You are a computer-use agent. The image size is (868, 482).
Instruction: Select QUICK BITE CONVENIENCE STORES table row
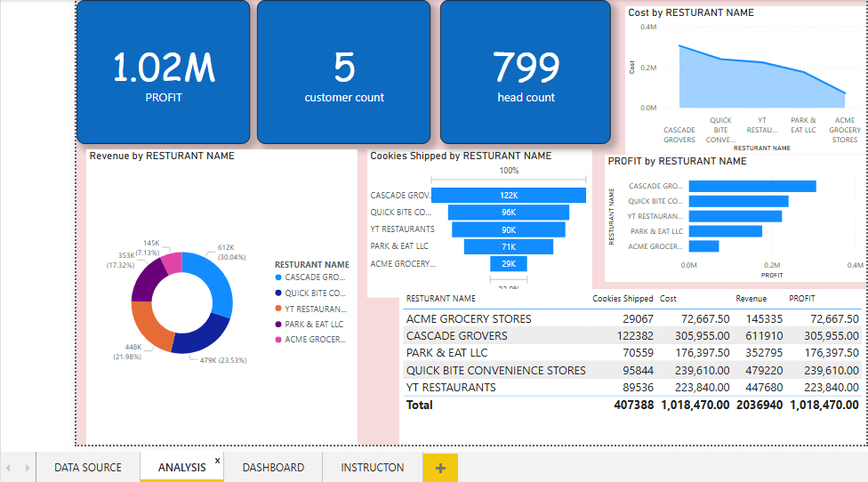coord(632,370)
